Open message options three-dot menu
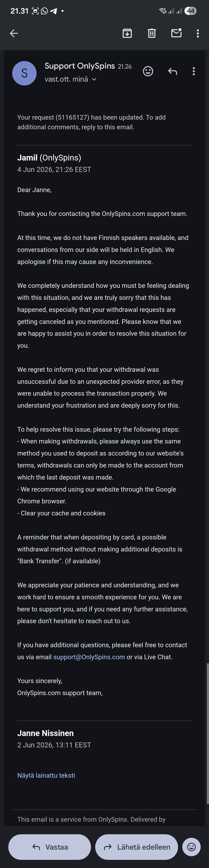This screenshot has width=209, height=868. tap(194, 71)
